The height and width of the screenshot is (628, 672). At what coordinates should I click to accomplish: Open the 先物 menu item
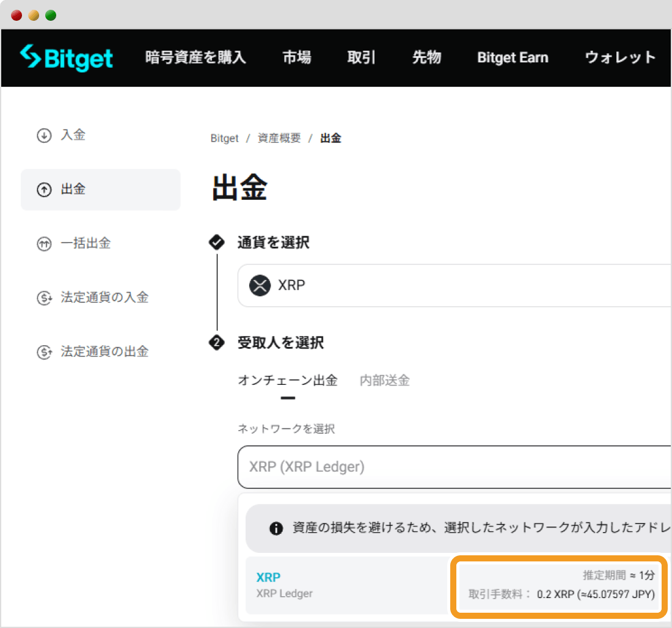(x=426, y=57)
